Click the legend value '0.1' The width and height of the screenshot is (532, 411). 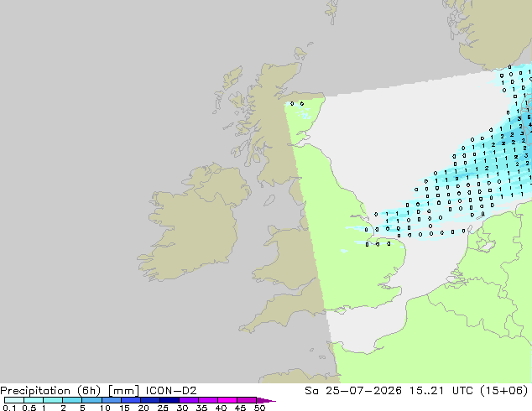[9, 408]
